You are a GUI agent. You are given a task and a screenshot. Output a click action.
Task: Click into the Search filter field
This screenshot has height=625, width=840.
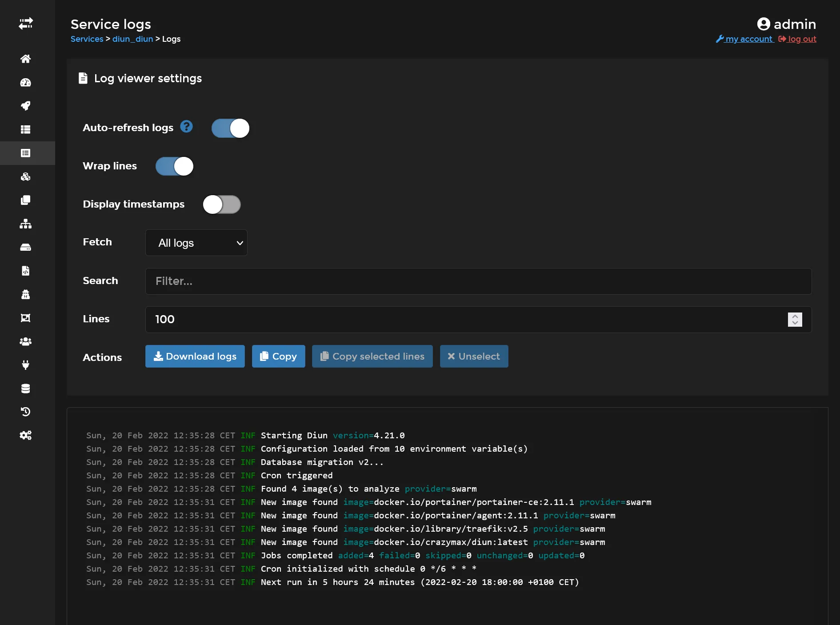point(478,281)
